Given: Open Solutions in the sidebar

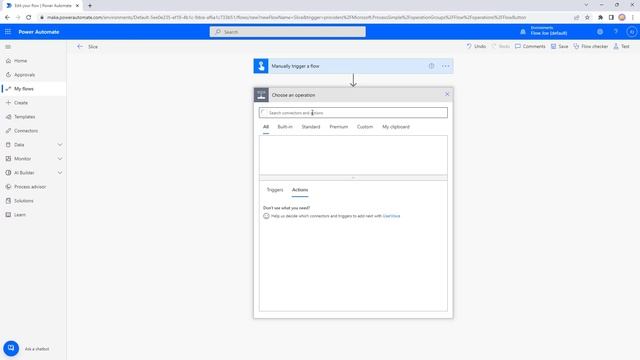Looking at the screenshot, I should point(24,201).
